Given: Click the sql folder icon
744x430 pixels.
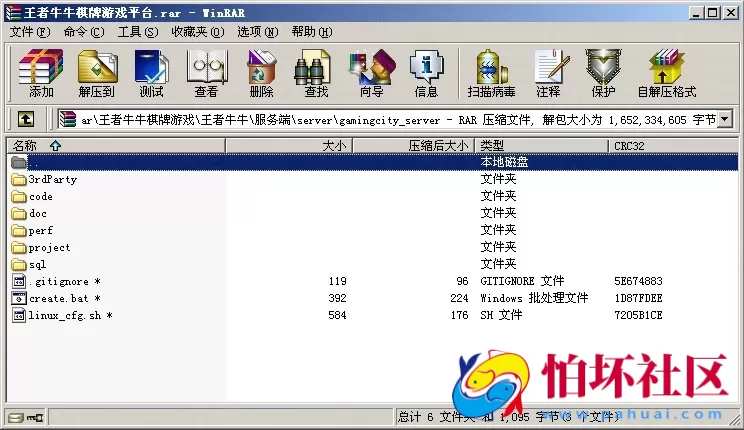Looking at the screenshot, I should click(x=19, y=264).
